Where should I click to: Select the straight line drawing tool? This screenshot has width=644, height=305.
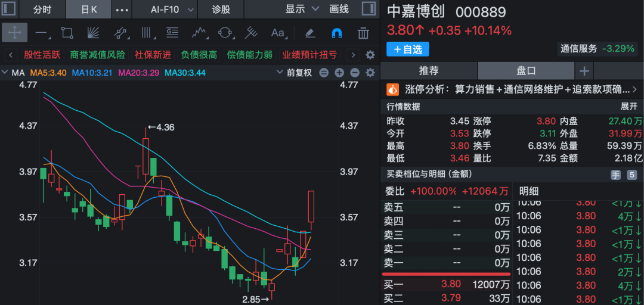click(42, 33)
